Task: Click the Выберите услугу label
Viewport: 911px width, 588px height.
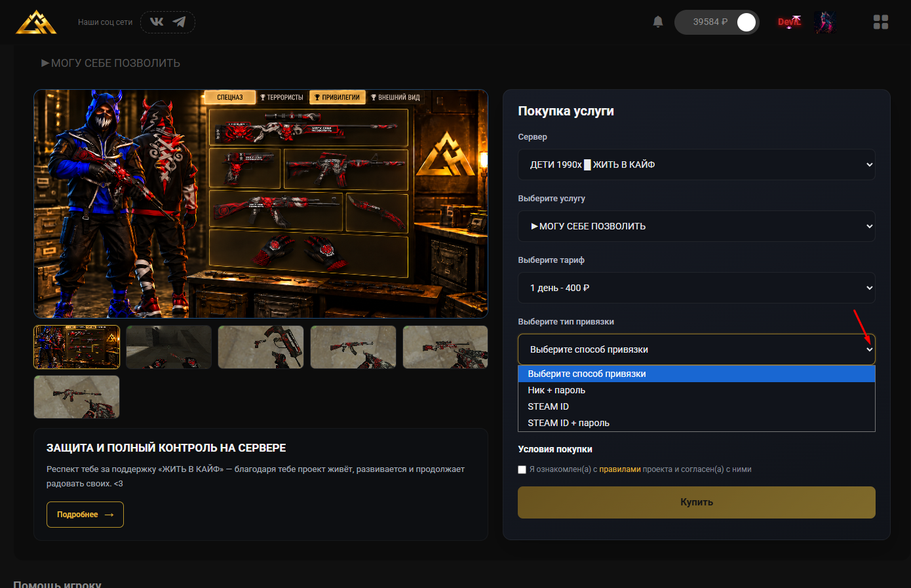Action: (x=552, y=199)
